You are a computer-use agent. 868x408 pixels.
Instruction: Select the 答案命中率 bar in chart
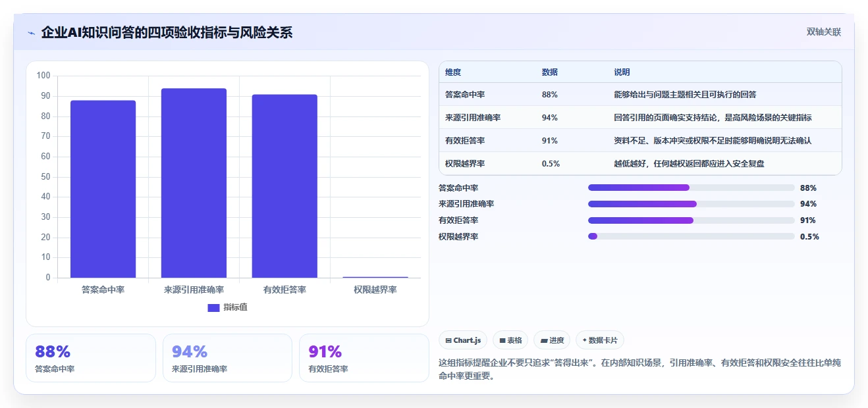(x=103, y=189)
